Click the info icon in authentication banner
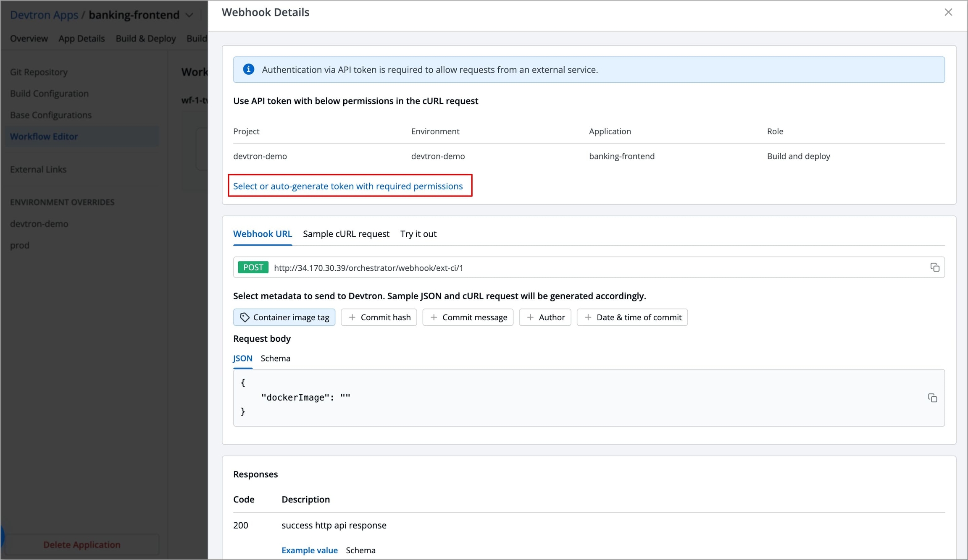Viewport: 968px width, 560px height. click(x=248, y=69)
